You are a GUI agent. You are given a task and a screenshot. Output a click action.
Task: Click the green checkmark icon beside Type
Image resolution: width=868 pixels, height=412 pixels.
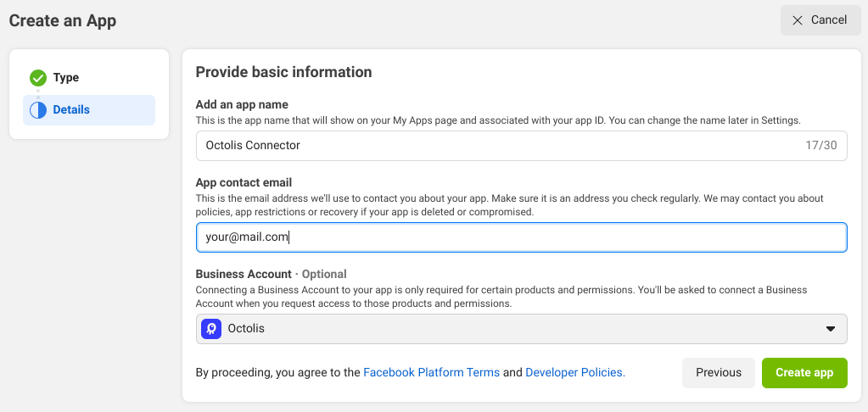coord(38,78)
